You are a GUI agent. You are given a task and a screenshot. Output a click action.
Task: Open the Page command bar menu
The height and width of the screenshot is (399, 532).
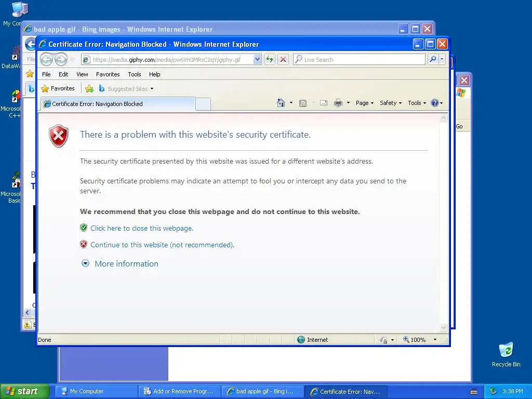tap(364, 103)
